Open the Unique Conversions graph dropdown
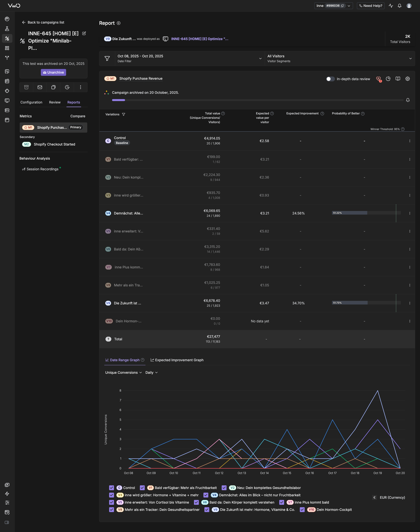This screenshot has height=532, width=420. pyautogui.click(x=123, y=373)
